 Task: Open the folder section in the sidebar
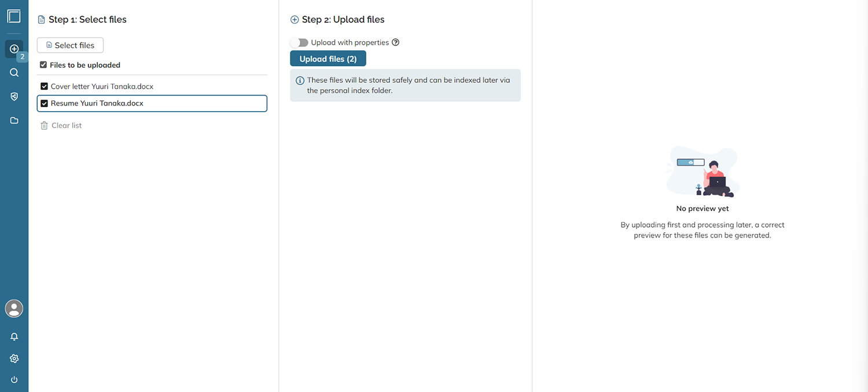14,120
